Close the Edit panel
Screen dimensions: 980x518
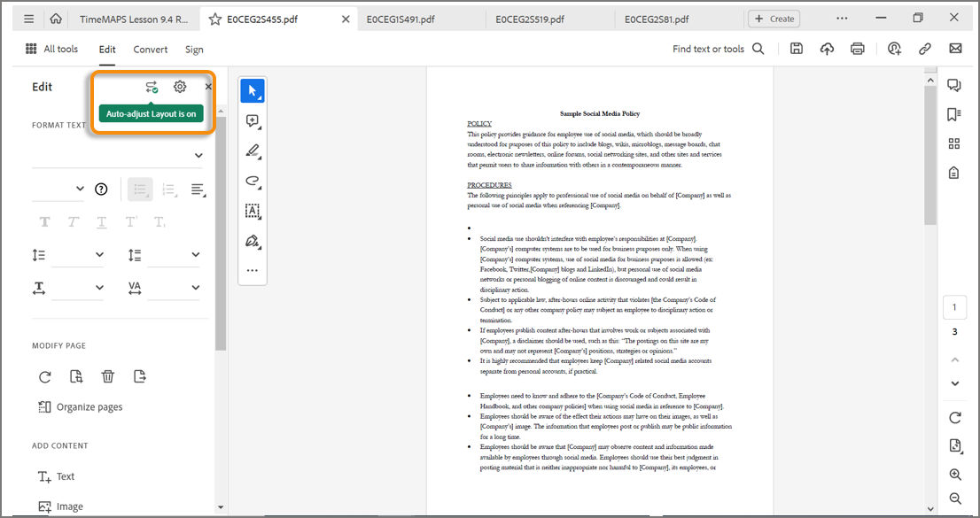click(x=208, y=87)
